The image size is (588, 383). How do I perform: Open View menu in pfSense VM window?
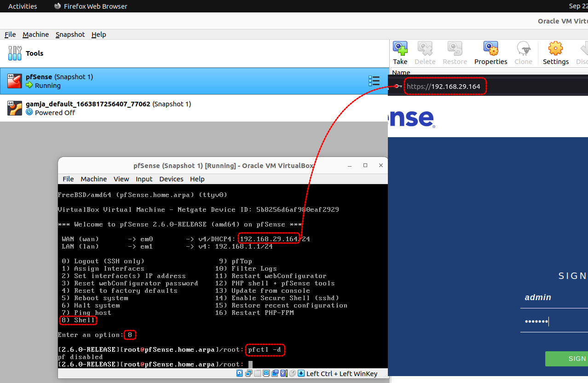click(x=121, y=179)
